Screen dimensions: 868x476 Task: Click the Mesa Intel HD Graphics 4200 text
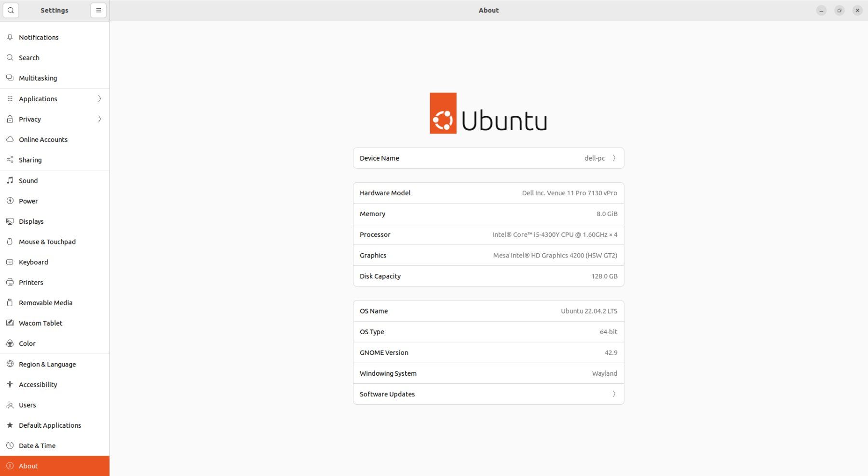(x=555, y=255)
